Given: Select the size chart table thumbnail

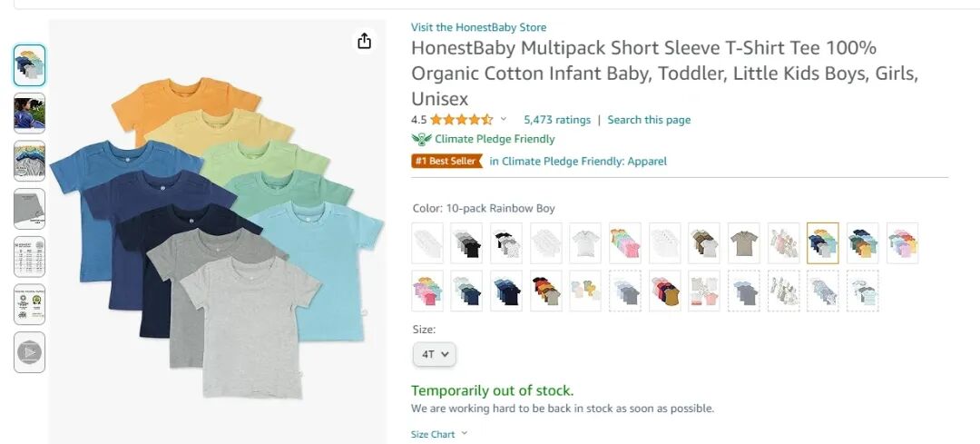Looking at the screenshot, I should point(29,256).
